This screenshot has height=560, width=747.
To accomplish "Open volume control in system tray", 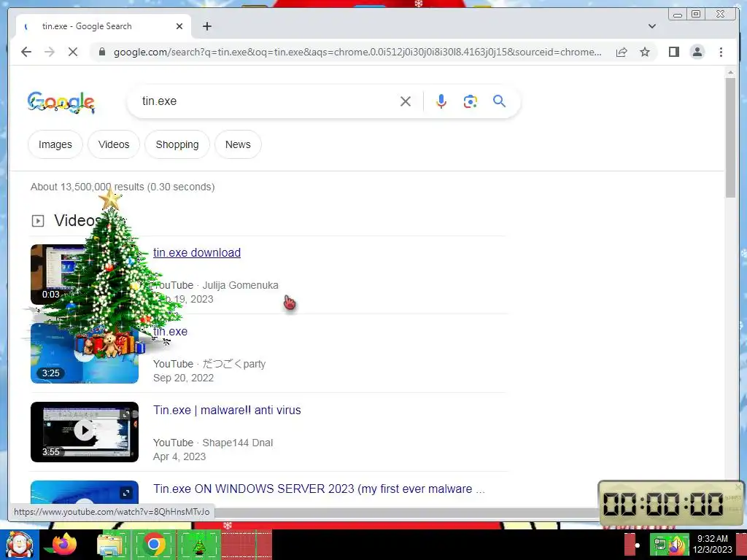I will (677, 545).
